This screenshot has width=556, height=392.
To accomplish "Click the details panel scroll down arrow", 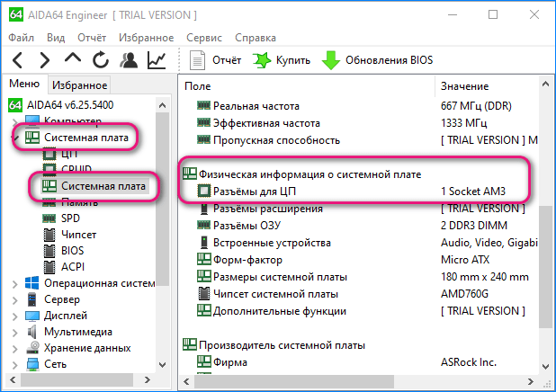I will tap(546, 366).
